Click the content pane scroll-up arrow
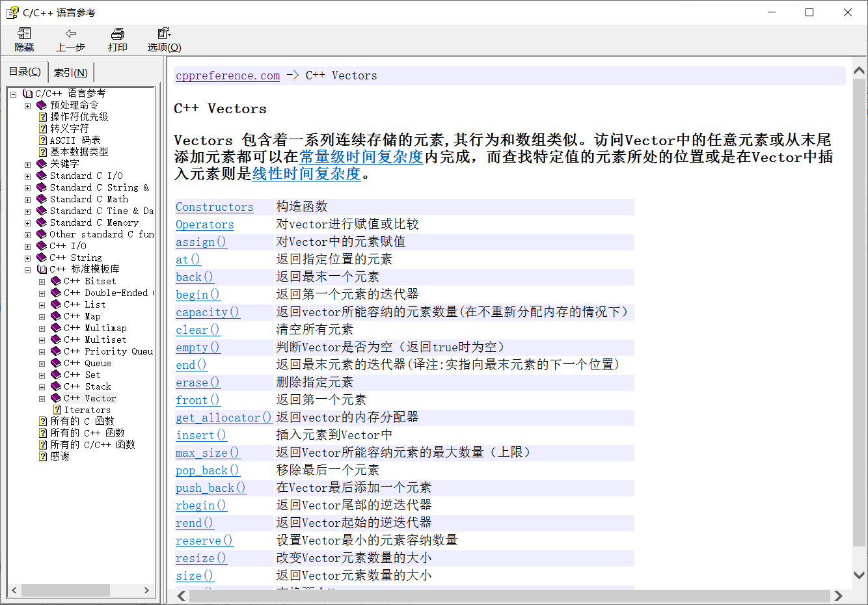868x605 pixels. click(859, 70)
